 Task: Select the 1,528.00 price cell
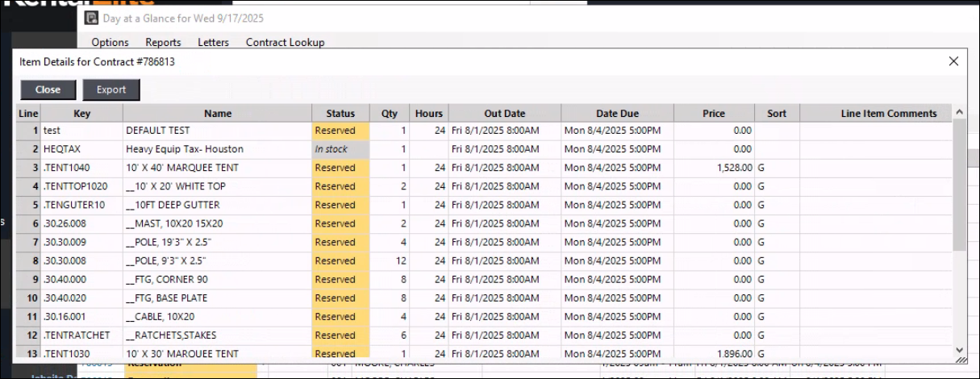point(713,168)
